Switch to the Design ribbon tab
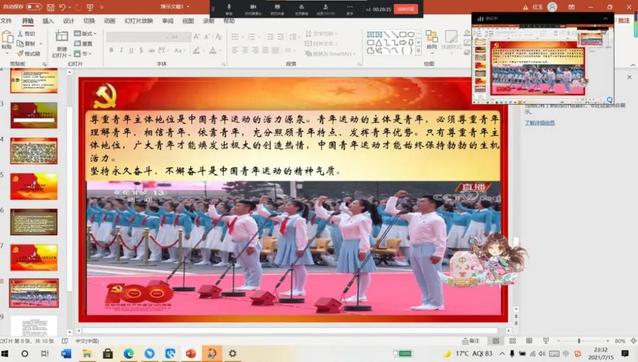The width and height of the screenshot is (638, 362). point(68,21)
